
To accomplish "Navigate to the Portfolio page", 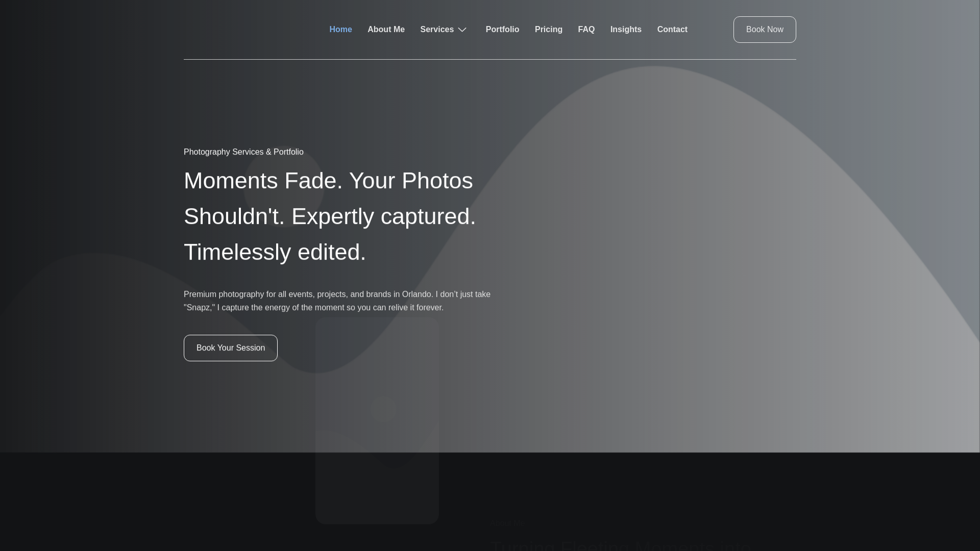I will 502,30.
